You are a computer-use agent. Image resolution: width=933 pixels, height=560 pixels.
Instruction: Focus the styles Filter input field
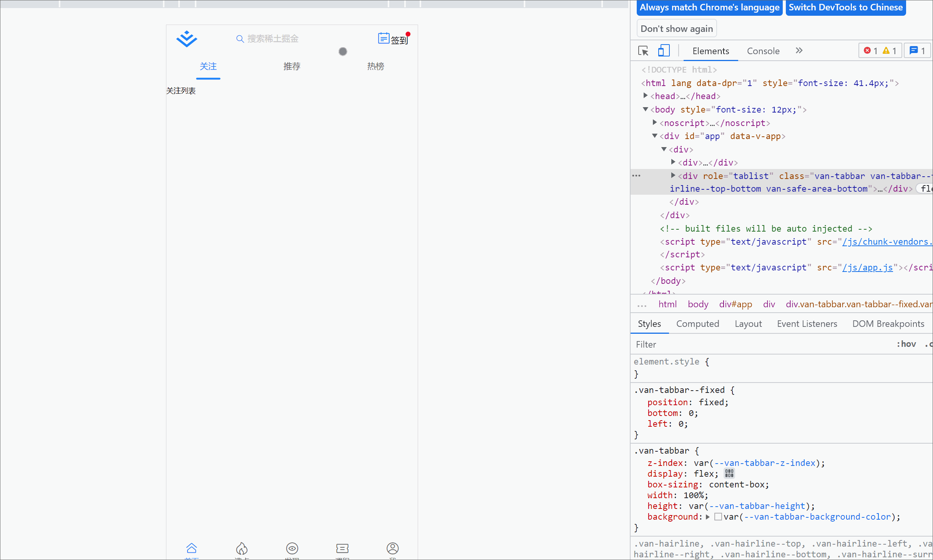(761, 344)
